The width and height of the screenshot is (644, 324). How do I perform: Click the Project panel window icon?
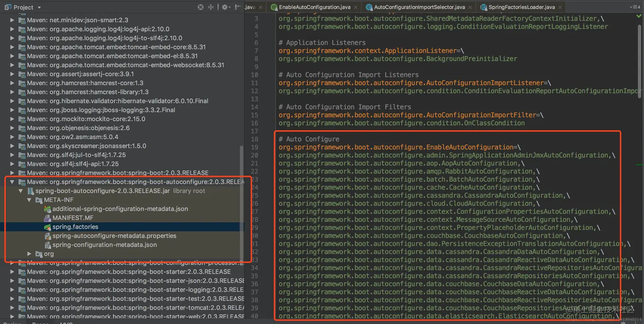click(7, 7)
